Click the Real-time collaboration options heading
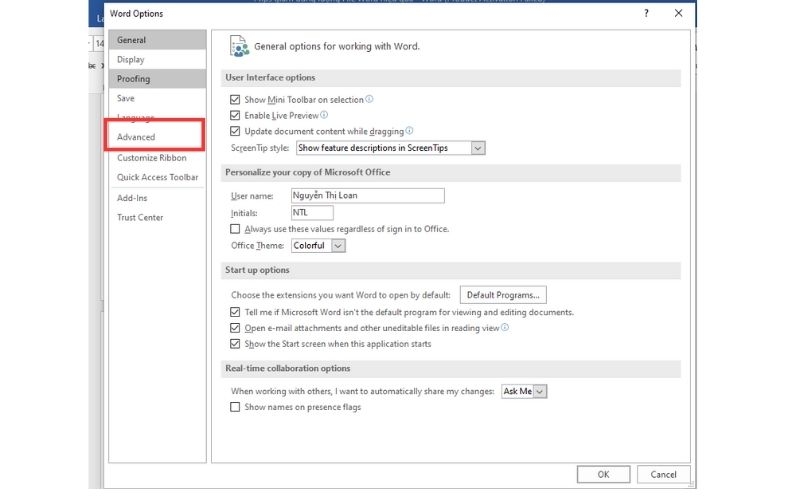Viewport: 800px width, 500px height. (288, 368)
